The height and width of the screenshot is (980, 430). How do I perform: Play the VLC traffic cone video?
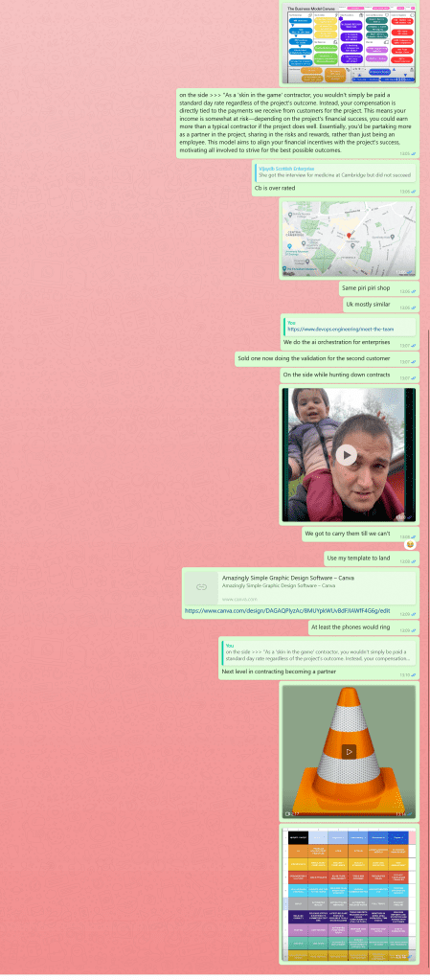(349, 751)
